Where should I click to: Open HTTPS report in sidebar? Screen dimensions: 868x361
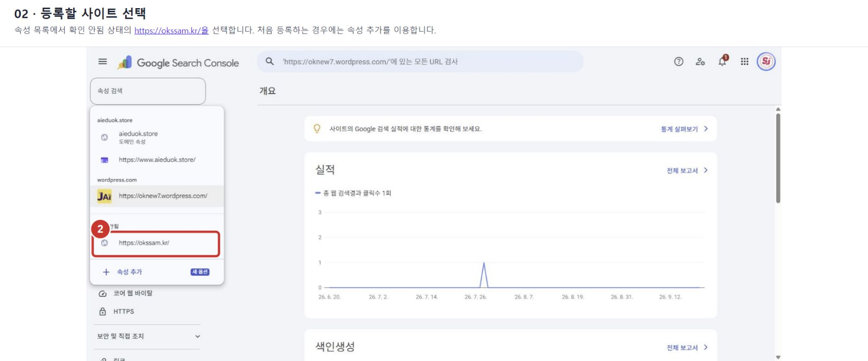click(x=124, y=311)
